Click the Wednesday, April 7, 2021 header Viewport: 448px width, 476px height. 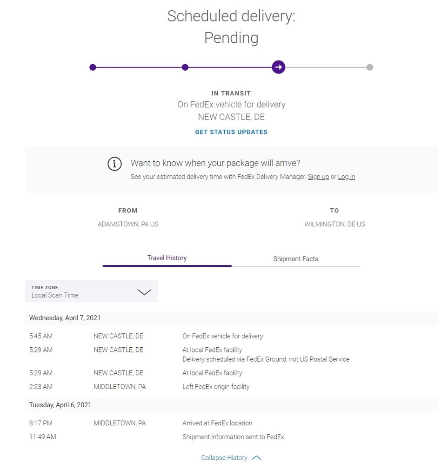[x=231, y=318]
